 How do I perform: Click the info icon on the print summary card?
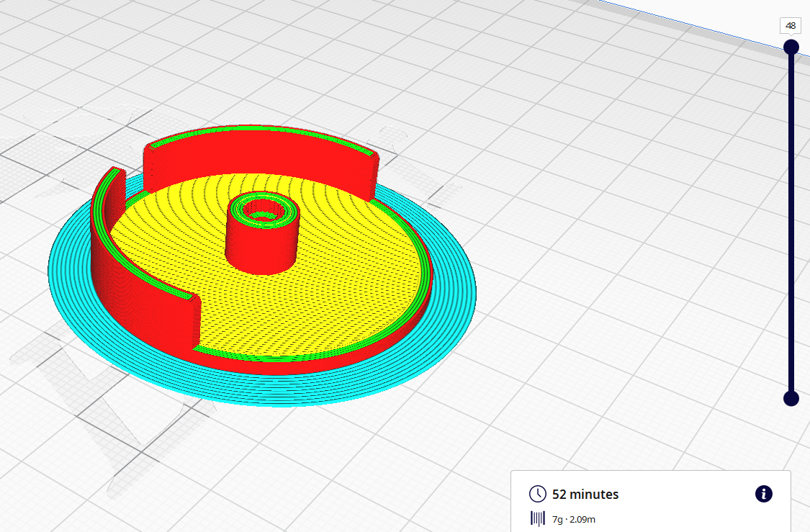coord(763,494)
